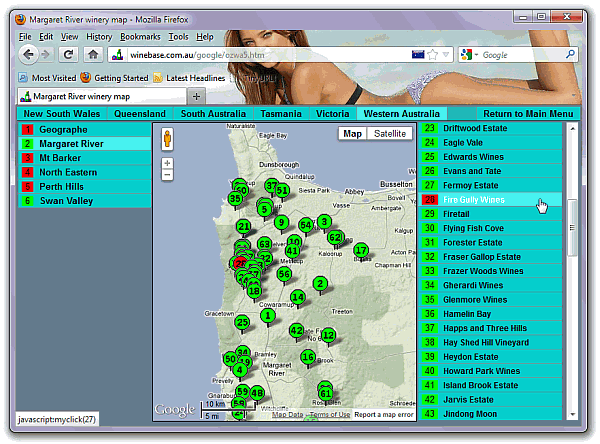Choose the Swan Valley region
Screen dimensions: 600x444
(85, 201)
